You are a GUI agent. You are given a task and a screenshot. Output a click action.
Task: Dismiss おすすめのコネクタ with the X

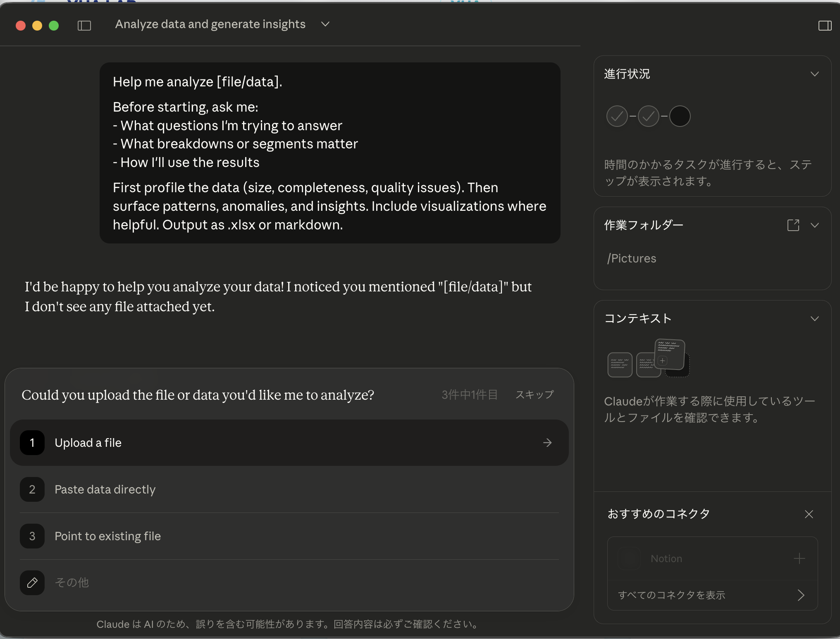[809, 514]
